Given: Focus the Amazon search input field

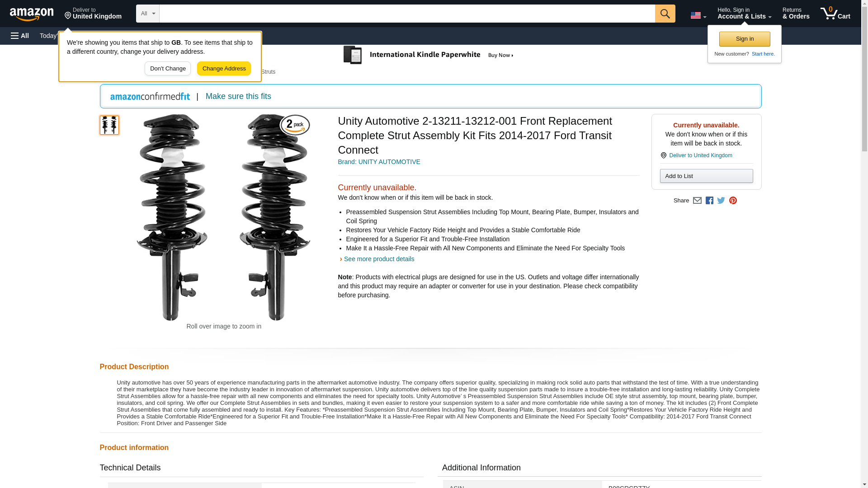Looking at the screenshot, I should coord(407,14).
